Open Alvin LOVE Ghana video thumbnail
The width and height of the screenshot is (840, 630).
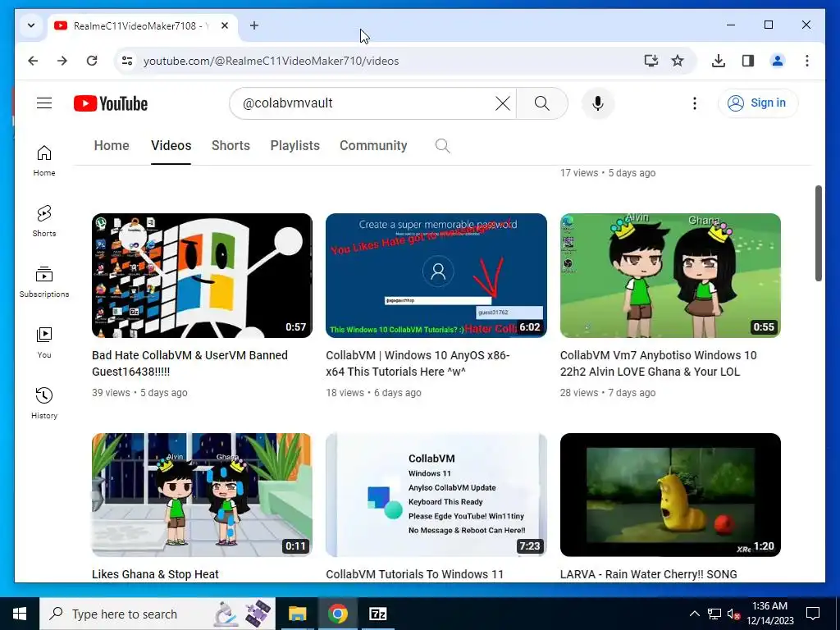[670, 276]
